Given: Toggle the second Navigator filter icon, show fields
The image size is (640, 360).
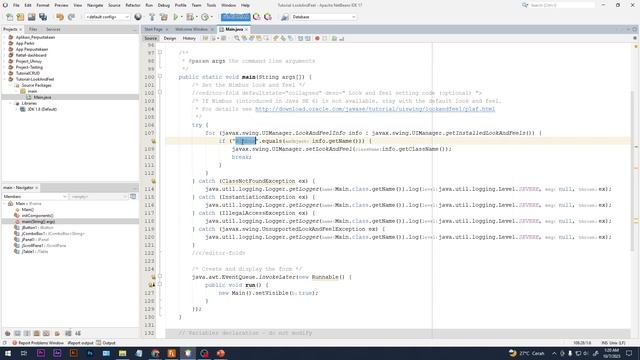Looking at the screenshot, I should point(17,333).
